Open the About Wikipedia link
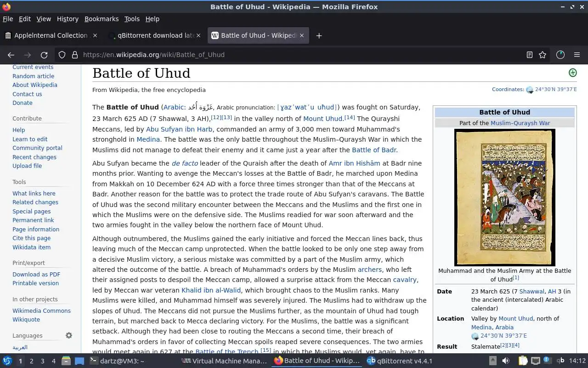This screenshot has width=588, height=368. (35, 85)
